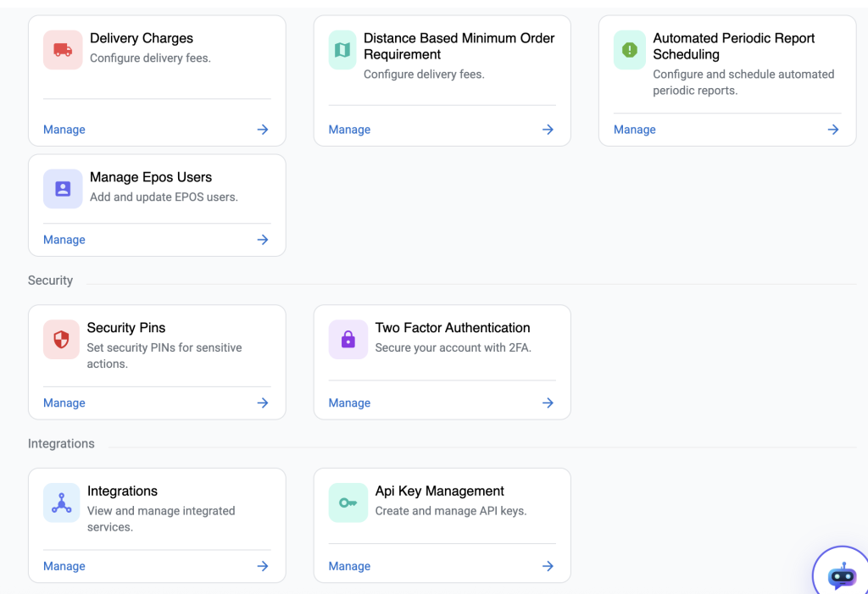
Task: Open Manage link under Api Key Management
Action: [x=349, y=566]
